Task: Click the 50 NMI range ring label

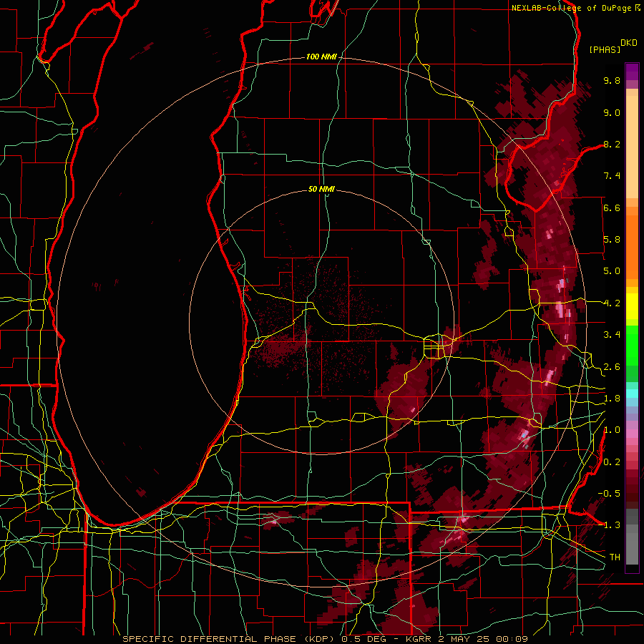Action: (321, 189)
